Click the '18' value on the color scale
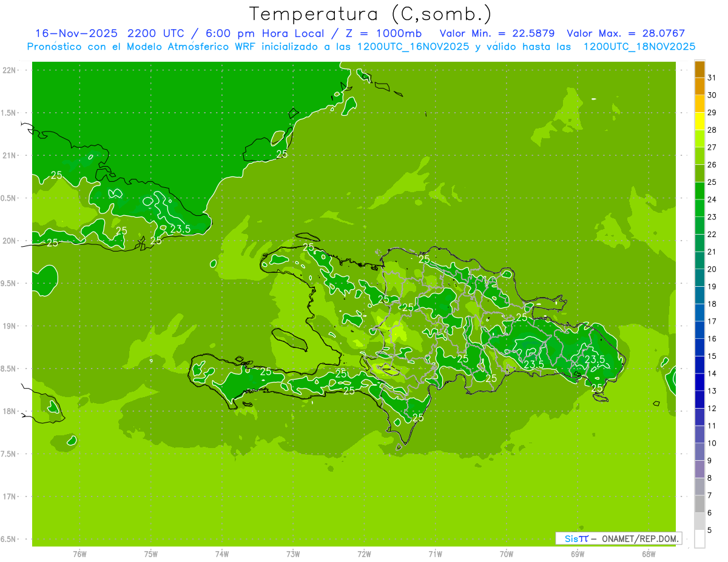Viewport: 728px width, 562px height. click(712, 304)
